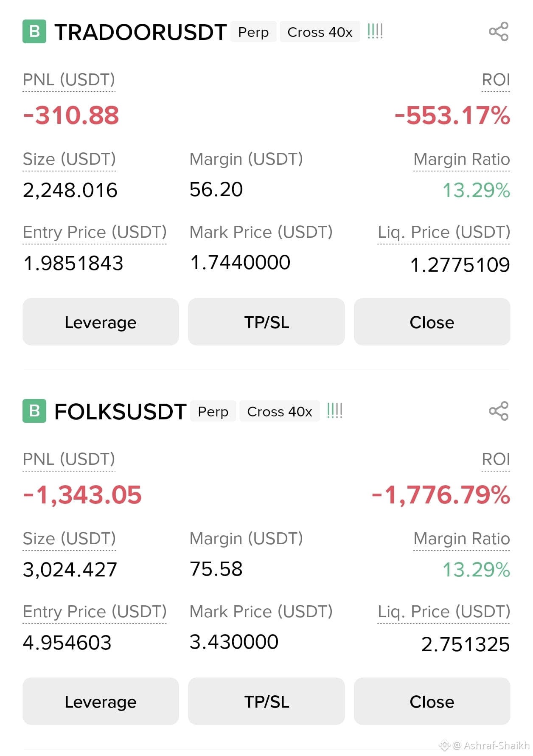Tap the PNL (USDT) label for TRADOORUSDT
This screenshot has height=756, width=533.
pyautogui.click(x=69, y=80)
